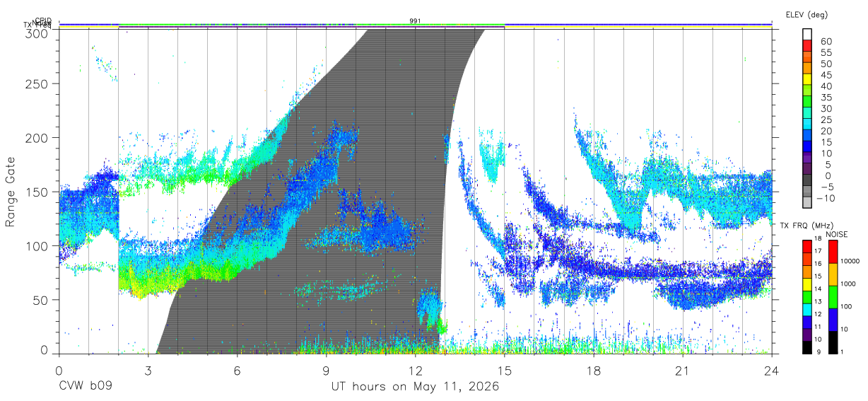Image resolution: width=868 pixels, height=401 pixels.
Task: Click the 'NOISE' legend title
Action: click(x=837, y=234)
